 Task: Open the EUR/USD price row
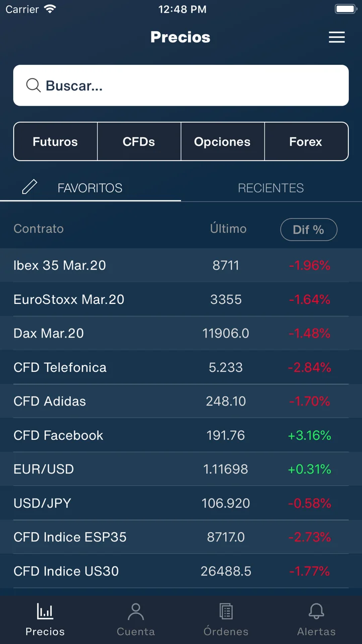click(x=181, y=469)
